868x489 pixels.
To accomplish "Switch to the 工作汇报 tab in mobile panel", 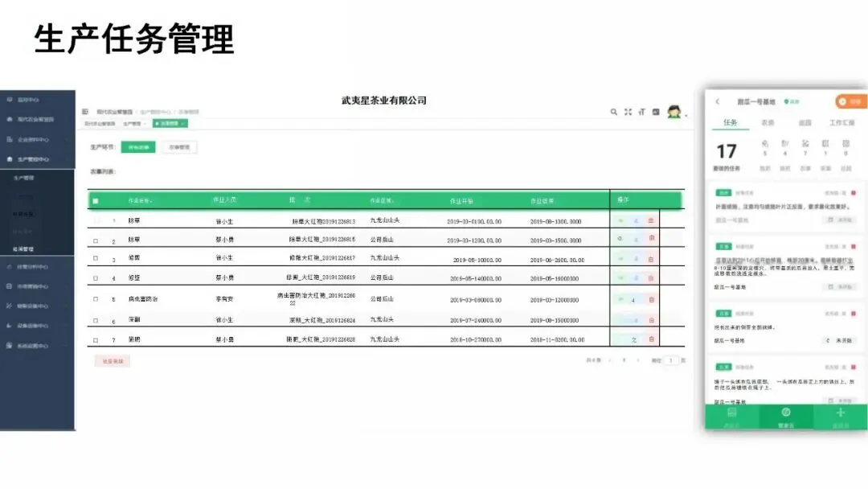I will click(x=841, y=122).
